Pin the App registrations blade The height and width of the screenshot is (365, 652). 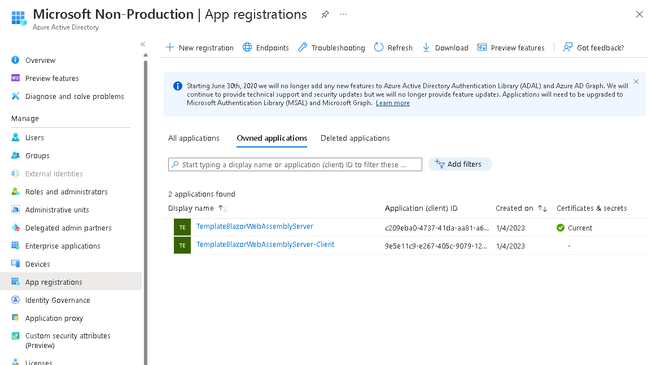(x=325, y=15)
